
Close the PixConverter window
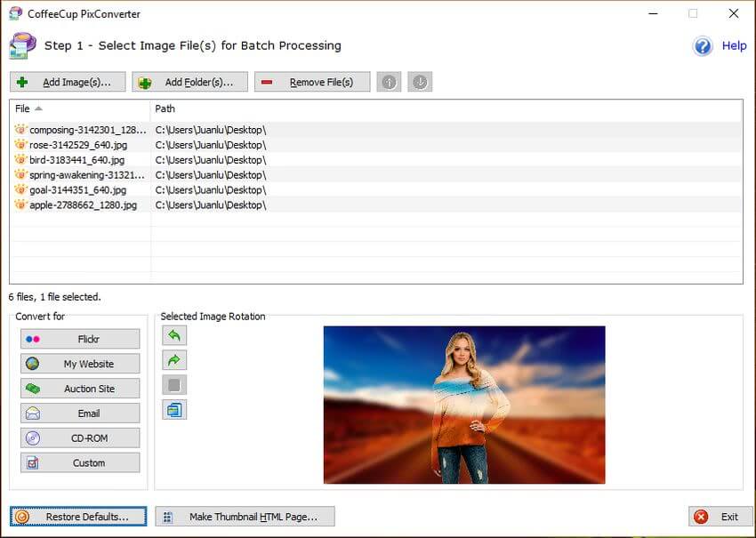tap(734, 13)
